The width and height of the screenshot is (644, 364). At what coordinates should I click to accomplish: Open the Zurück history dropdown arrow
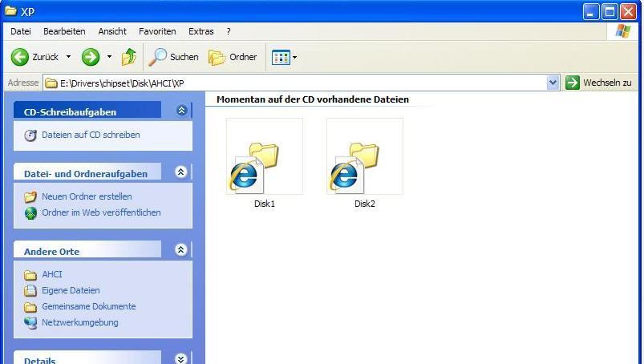69,57
